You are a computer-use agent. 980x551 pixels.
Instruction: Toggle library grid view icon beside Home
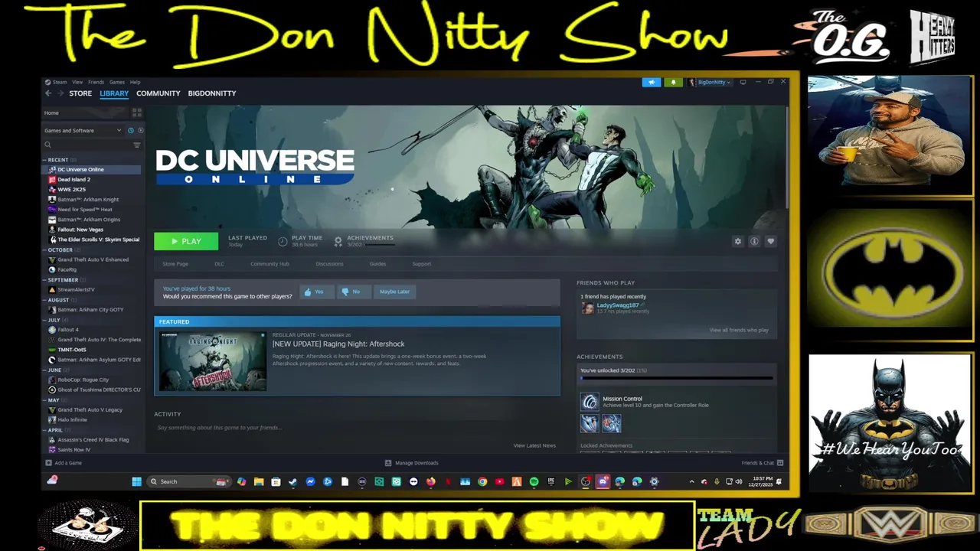(137, 112)
